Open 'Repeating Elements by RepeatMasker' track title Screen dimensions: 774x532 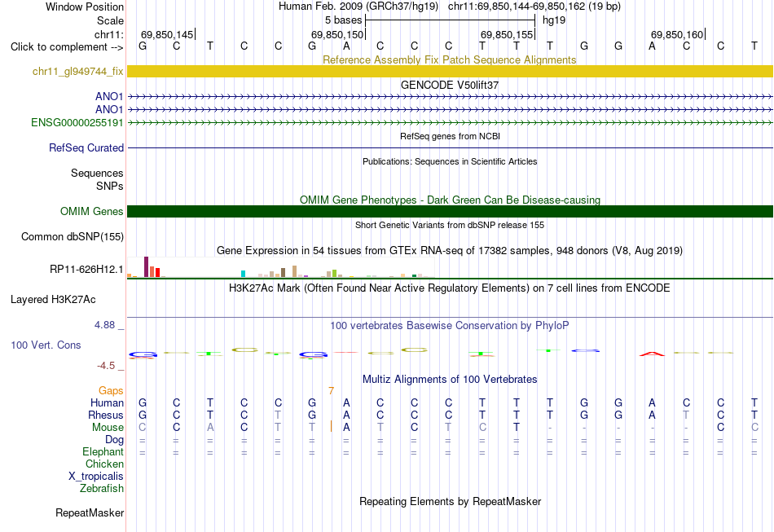pos(450,501)
